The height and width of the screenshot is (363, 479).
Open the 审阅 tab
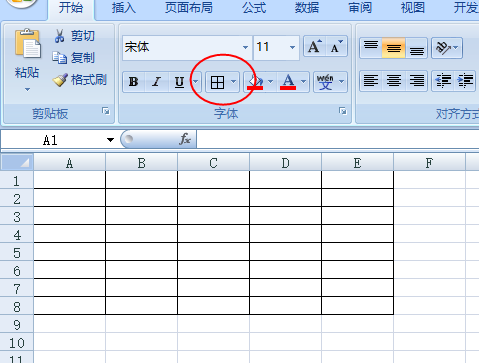[x=360, y=8]
